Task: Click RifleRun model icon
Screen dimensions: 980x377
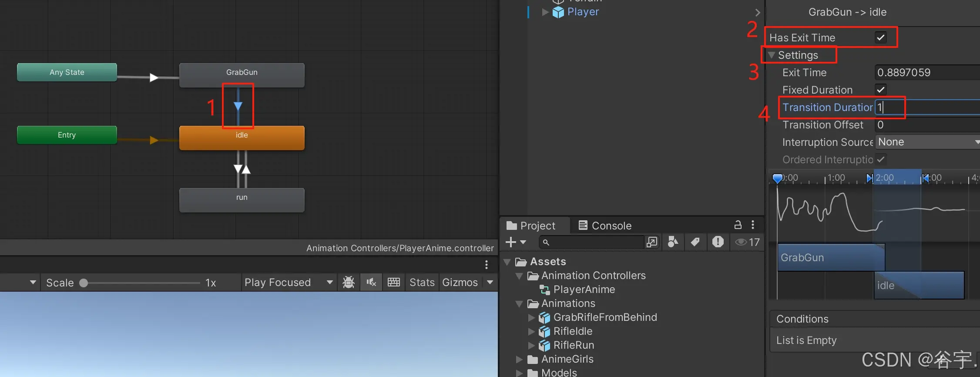Action: [544, 346]
